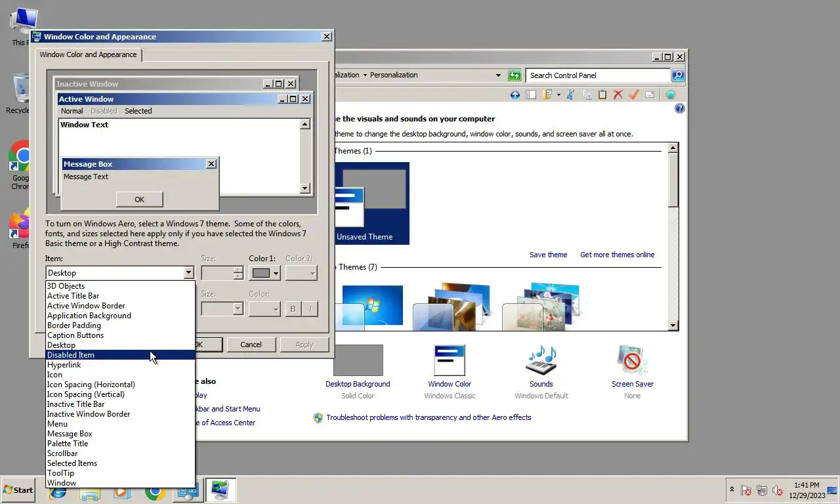Click the Search Control Panel field
The height and width of the screenshot is (504, 840).
598,75
